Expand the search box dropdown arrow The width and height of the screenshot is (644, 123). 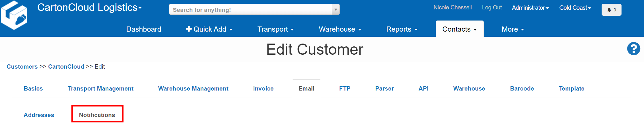tap(336, 9)
